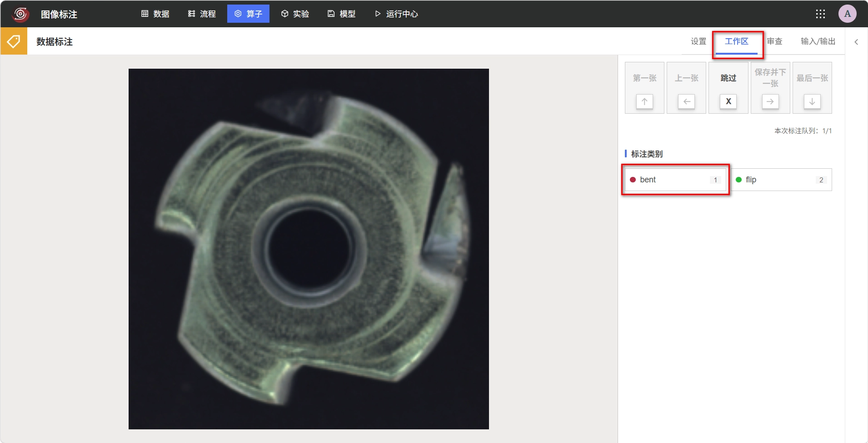The height and width of the screenshot is (443, 868).
Task: Open the 模型 menu item
Action: [341, 14]
